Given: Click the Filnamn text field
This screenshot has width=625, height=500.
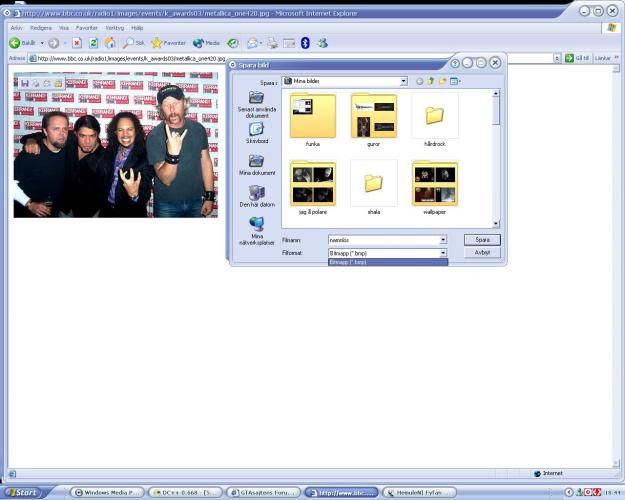Looking at the screenshot, I should pos(382,240).
